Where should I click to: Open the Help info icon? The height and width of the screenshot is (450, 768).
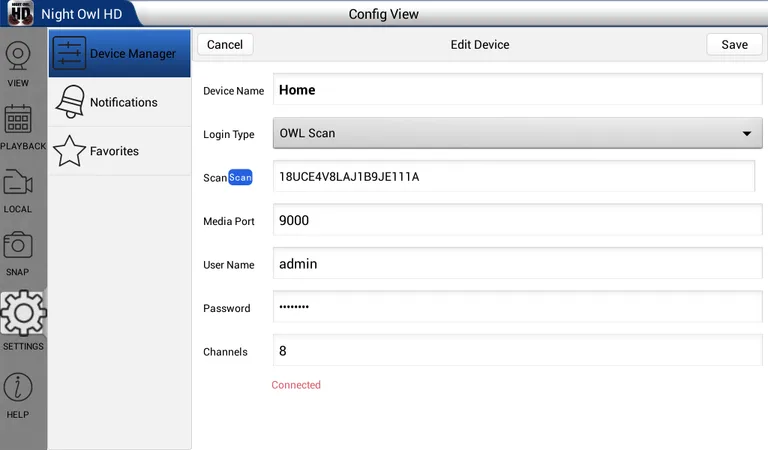click(19, 389)
